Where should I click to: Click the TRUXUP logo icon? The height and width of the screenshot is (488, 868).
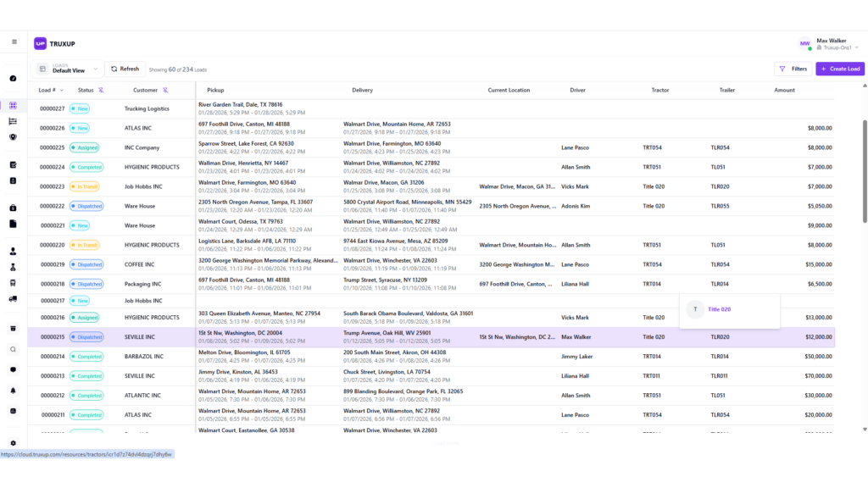(40, 43)
